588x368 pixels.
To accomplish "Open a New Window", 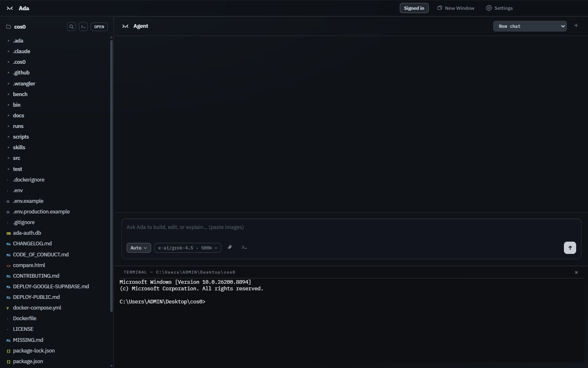I will coord(456,8).
